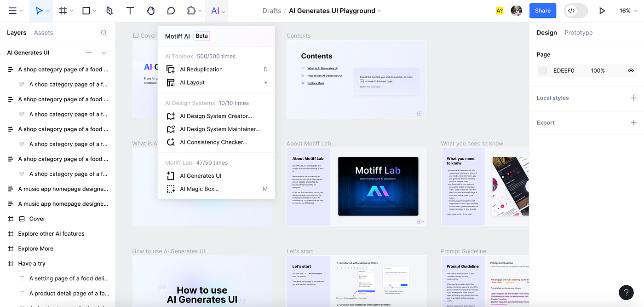Select the Rectangle shape tool
Screen dimensions: 644x307
pyautogui.click(x=86, y=11)
